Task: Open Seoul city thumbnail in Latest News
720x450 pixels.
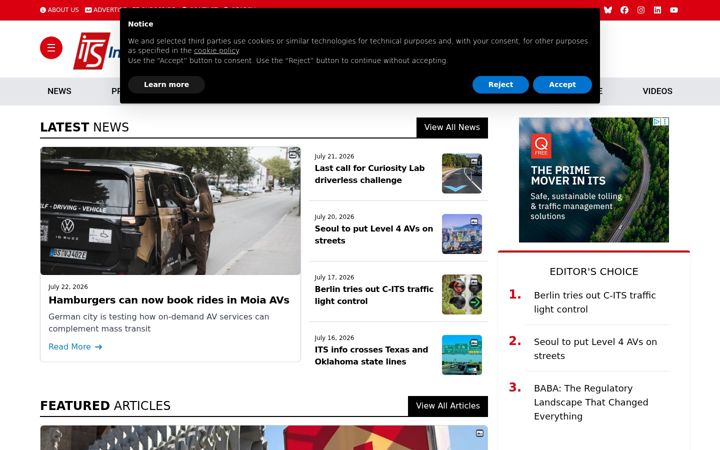Action: (x=462, y=234)
